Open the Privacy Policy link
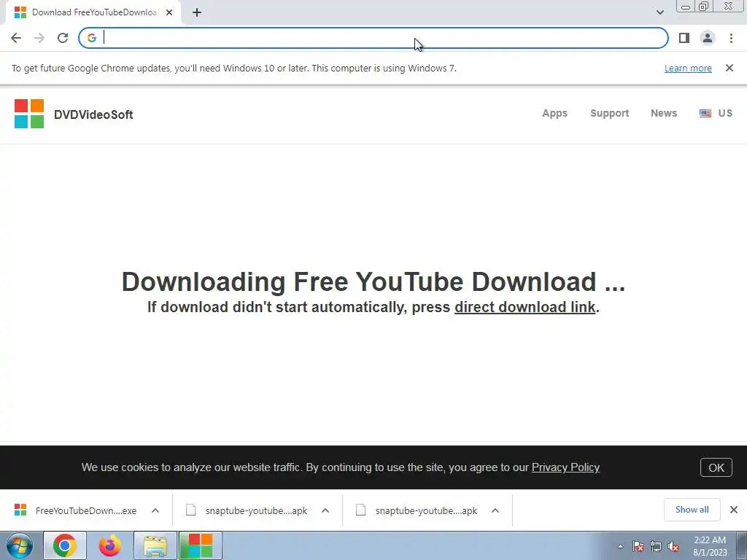The width and height of the screenshot is (747, 560). (565, 467)
